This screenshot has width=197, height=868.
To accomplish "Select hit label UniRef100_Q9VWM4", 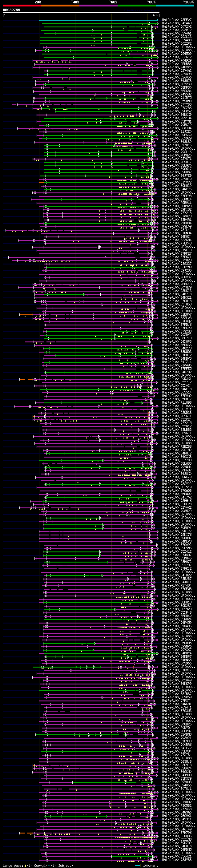I will point(177,467).
